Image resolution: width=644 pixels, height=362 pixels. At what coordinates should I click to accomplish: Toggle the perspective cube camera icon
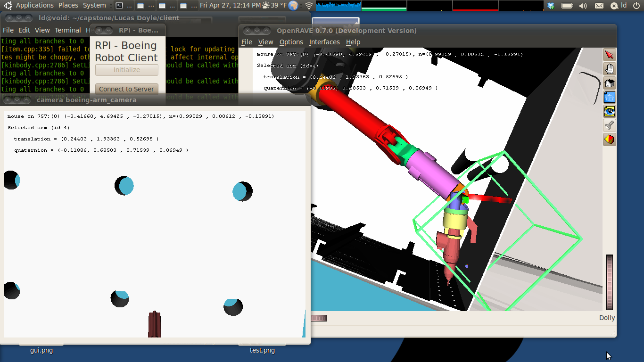point(610,140)
